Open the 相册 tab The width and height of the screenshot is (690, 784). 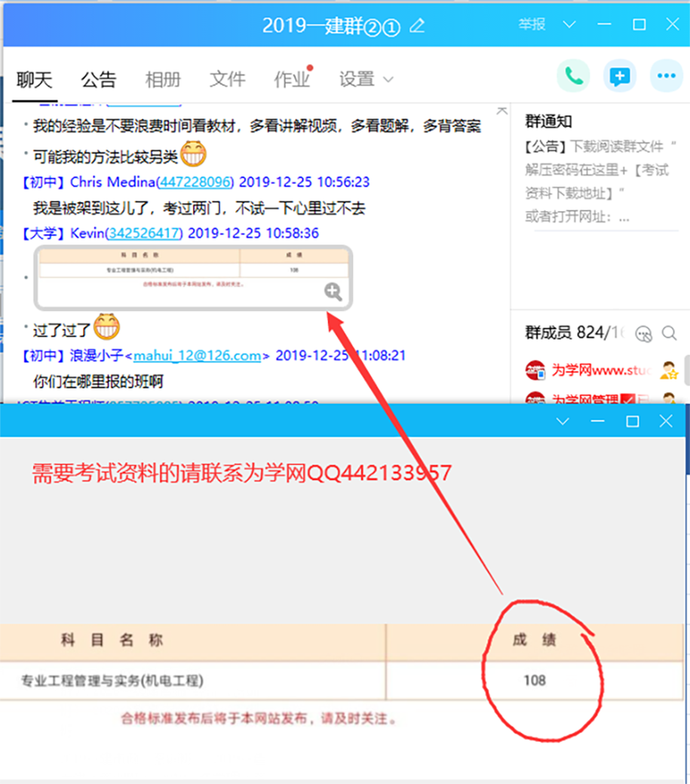(163, 79)
